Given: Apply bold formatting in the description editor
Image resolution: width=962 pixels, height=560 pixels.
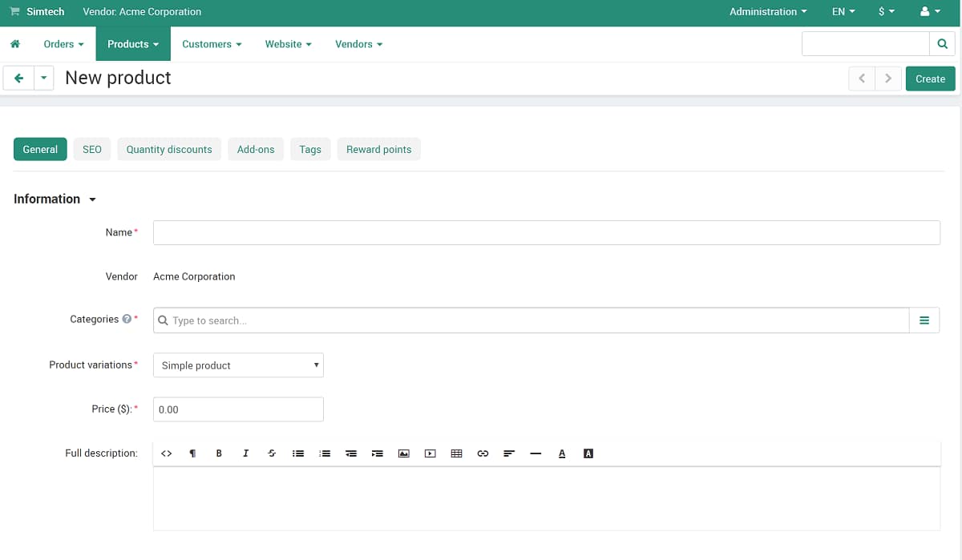Looking at the screenshot, I should click(219, 453).
